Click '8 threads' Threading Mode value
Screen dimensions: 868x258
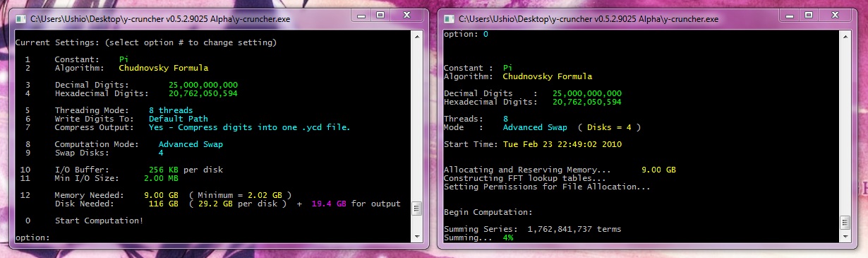[171, 111]
